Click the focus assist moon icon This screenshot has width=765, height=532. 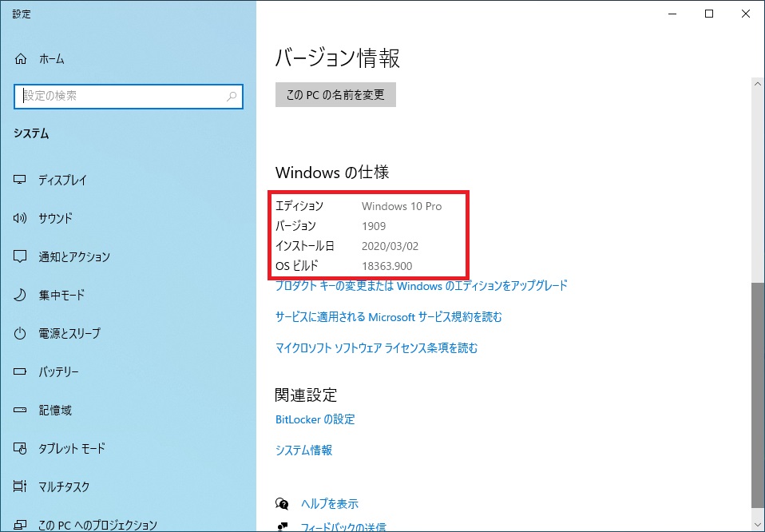pyautogui.click(x=20, y=295)
